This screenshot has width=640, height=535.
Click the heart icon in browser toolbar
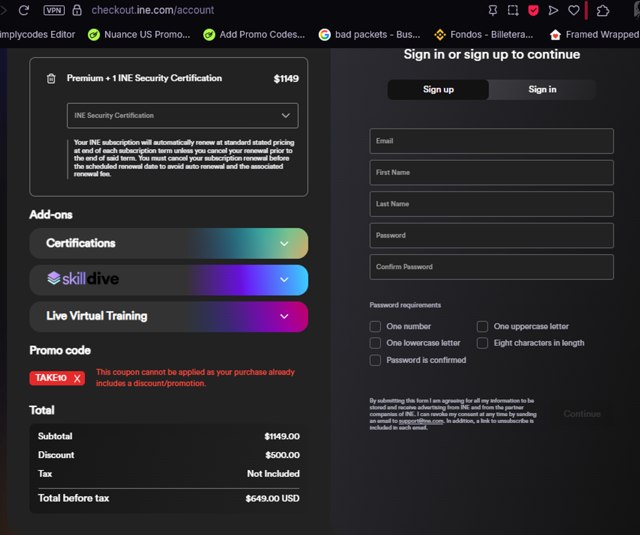(574, 10)
